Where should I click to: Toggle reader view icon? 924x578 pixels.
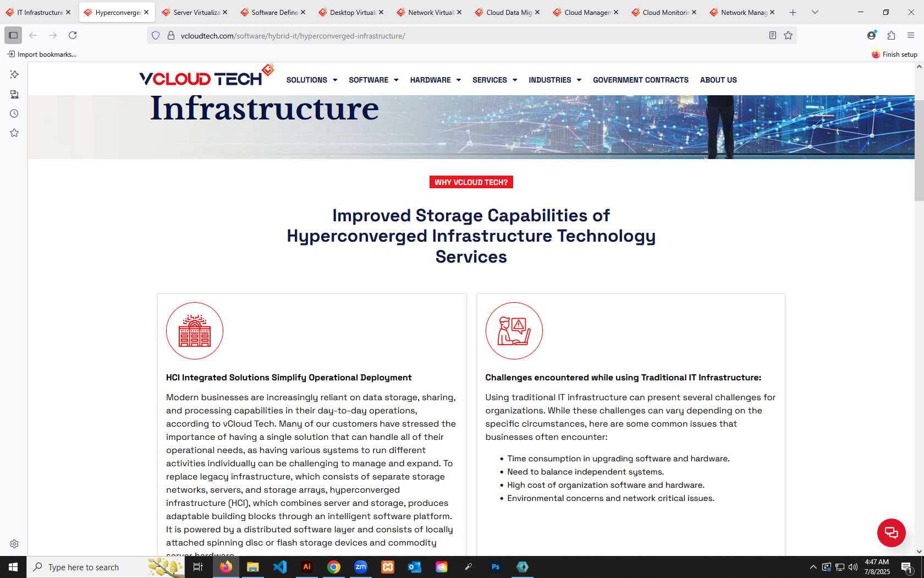point(773,35)
